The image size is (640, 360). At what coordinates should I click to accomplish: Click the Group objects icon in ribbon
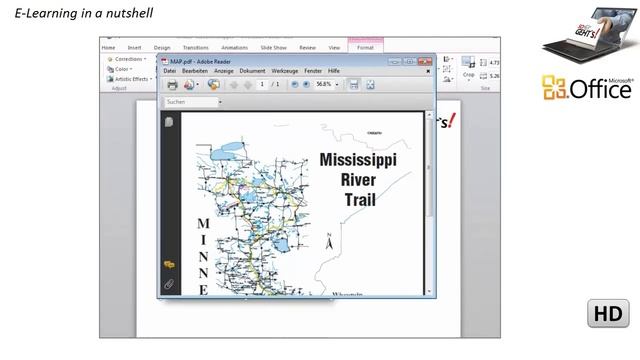[x=446, y=69]
